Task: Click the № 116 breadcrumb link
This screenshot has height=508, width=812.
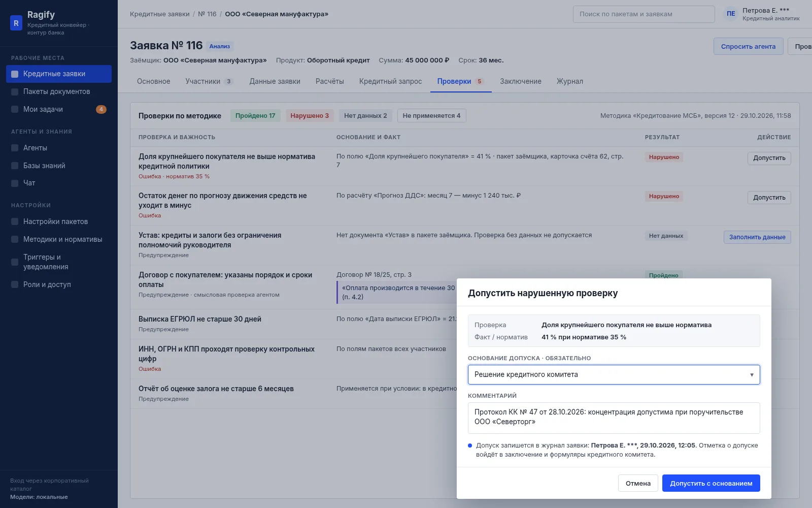Action: coord(207,14)
